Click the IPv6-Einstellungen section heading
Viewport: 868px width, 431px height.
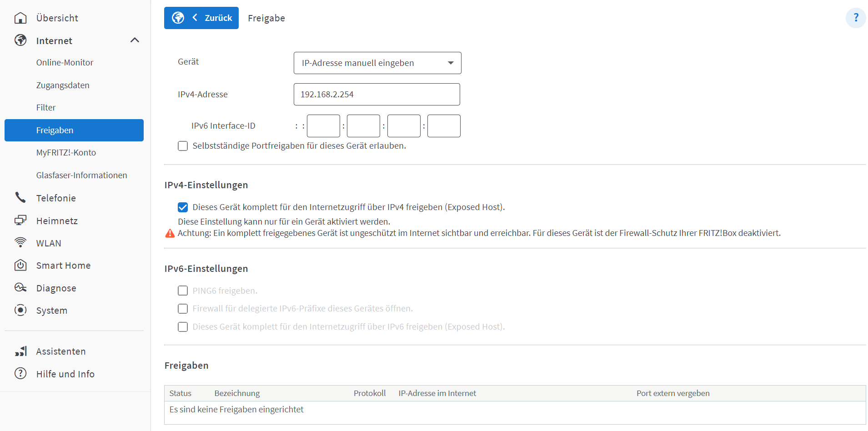pos(206,269)
